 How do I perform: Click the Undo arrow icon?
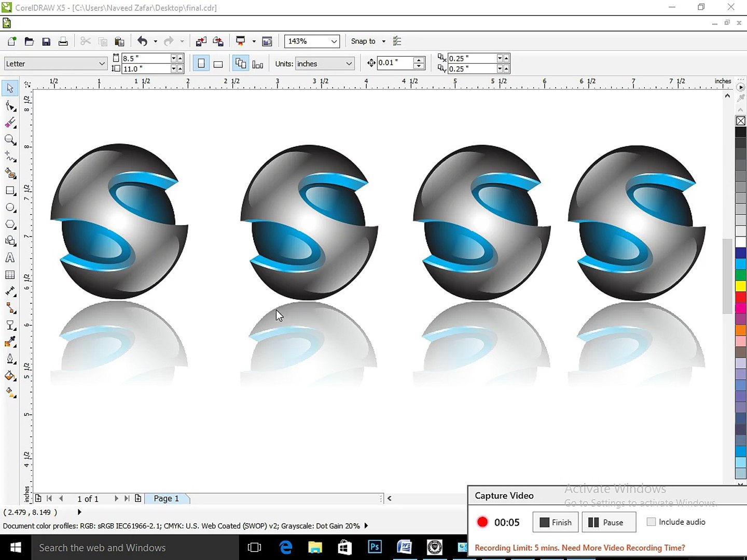click(x=142, y=41)
